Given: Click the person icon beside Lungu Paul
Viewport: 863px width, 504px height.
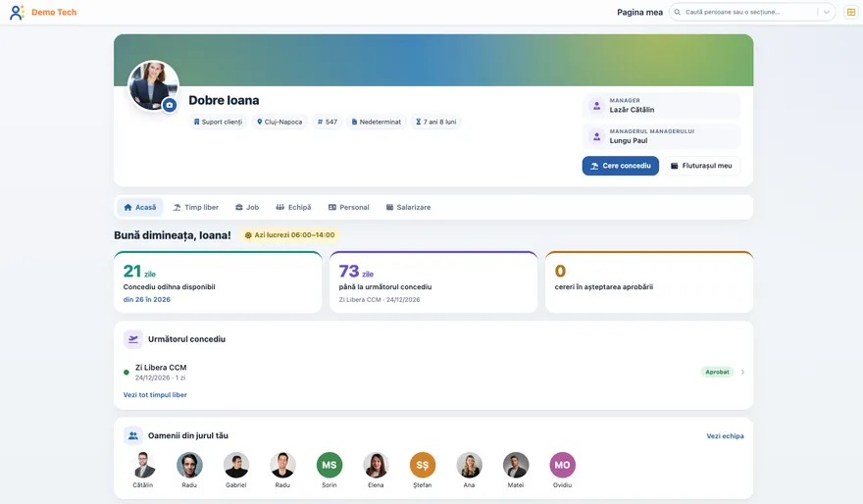Looking at the screenshot, I should coord(596,136).
